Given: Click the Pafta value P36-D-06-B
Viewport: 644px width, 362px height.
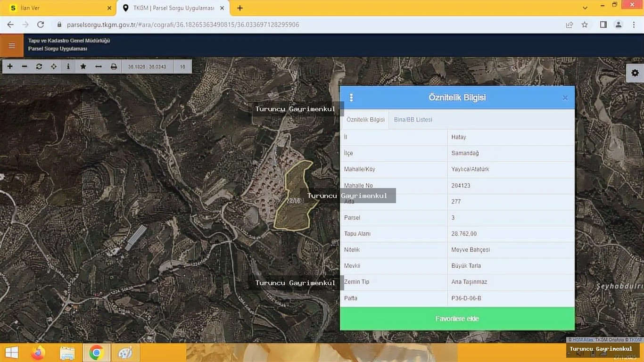Looking at the screenshot, I should point(466,298).
